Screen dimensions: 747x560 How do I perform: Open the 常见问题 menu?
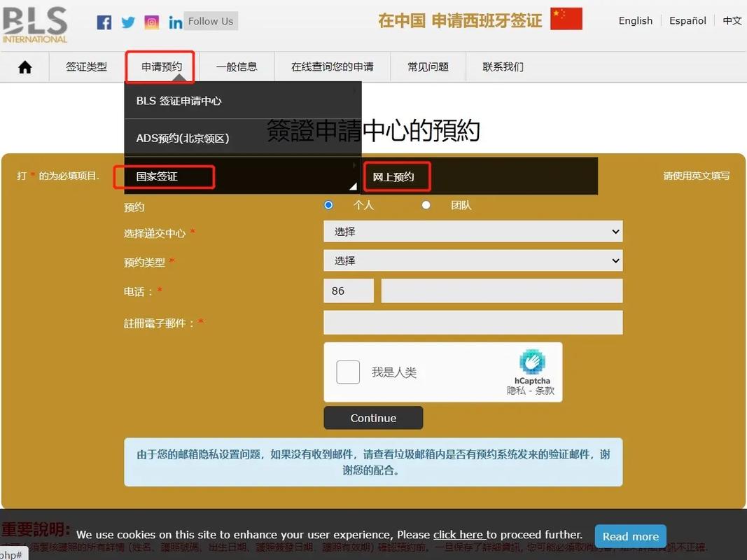tap(428, 66)
